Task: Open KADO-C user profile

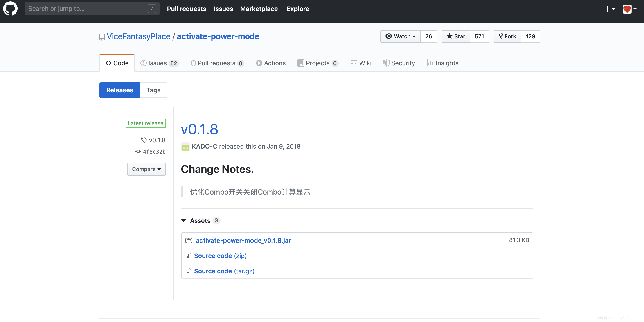Action: point(204,147)
